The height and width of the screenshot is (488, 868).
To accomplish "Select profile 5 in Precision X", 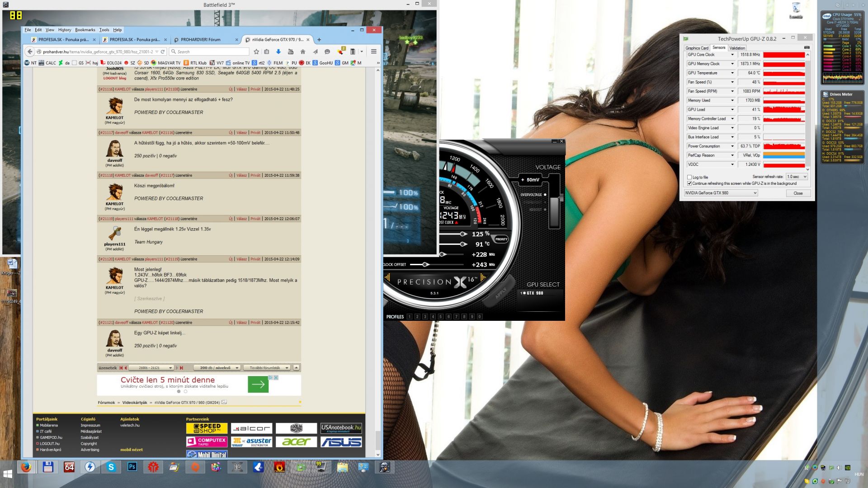I will pos(441,317).
